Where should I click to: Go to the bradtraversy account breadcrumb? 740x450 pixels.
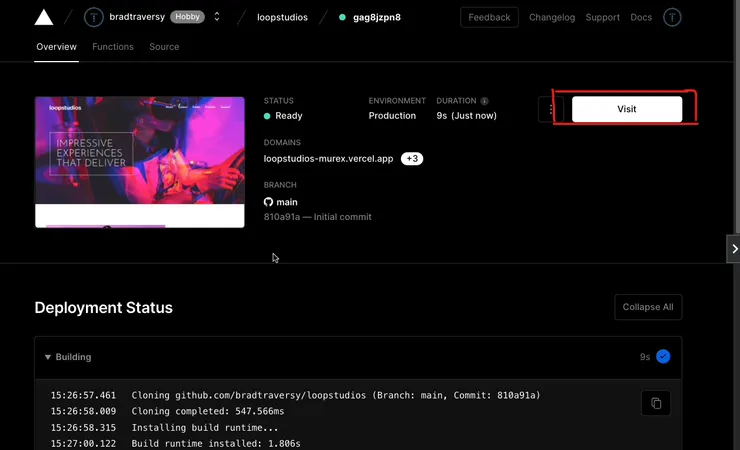[137, 17]
